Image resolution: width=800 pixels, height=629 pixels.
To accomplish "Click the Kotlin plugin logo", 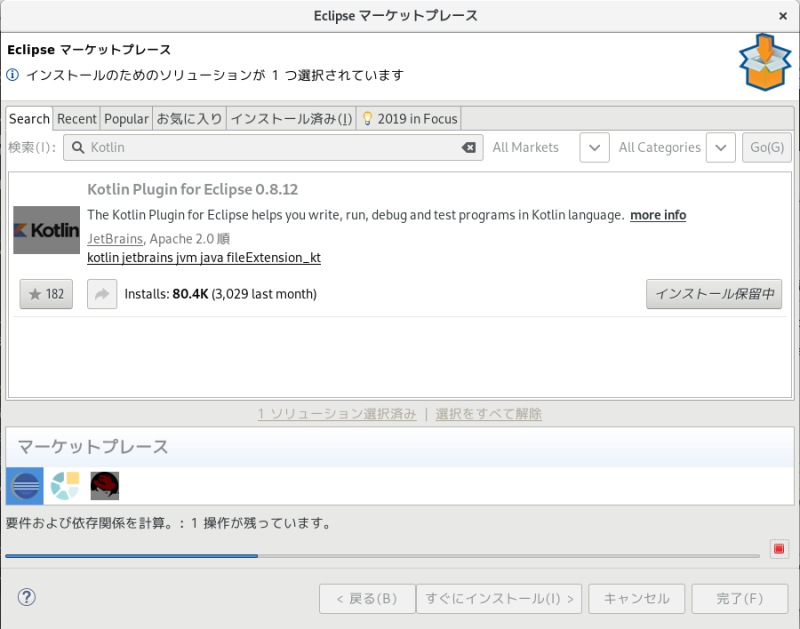I will [x=46, y=230].
